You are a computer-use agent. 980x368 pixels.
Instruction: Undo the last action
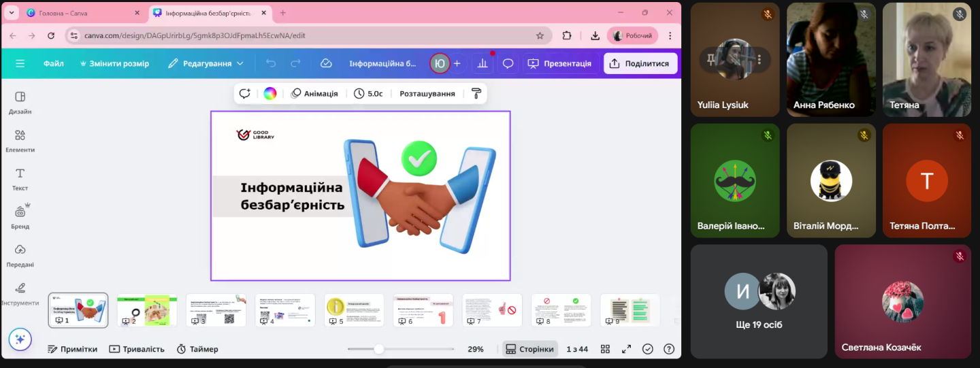(x=271, y=63)
